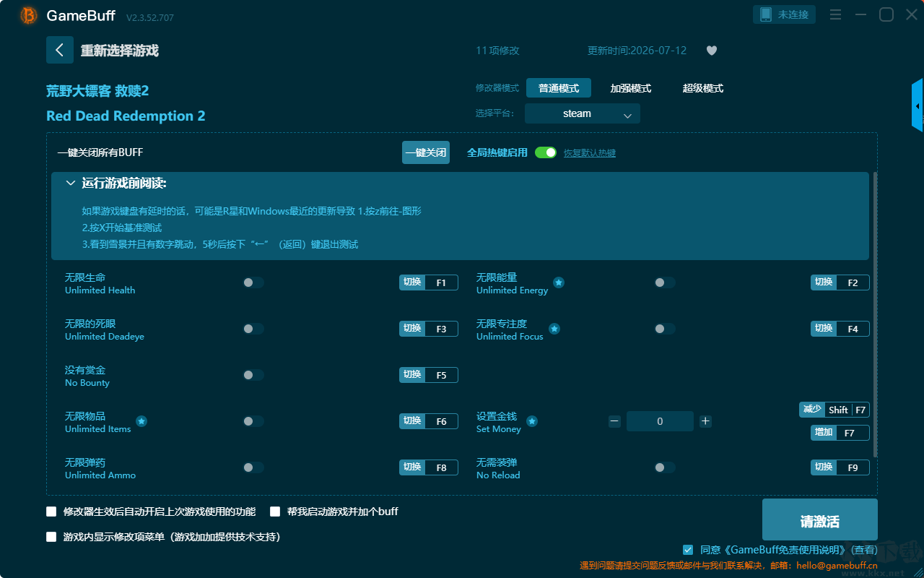Click the star badge next to Unlimited Energy

559,282
